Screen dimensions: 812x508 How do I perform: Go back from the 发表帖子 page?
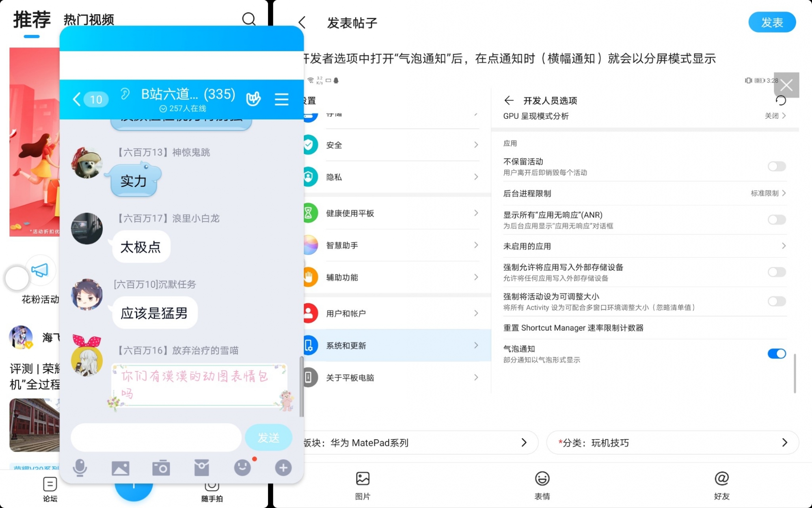[302, 22]
